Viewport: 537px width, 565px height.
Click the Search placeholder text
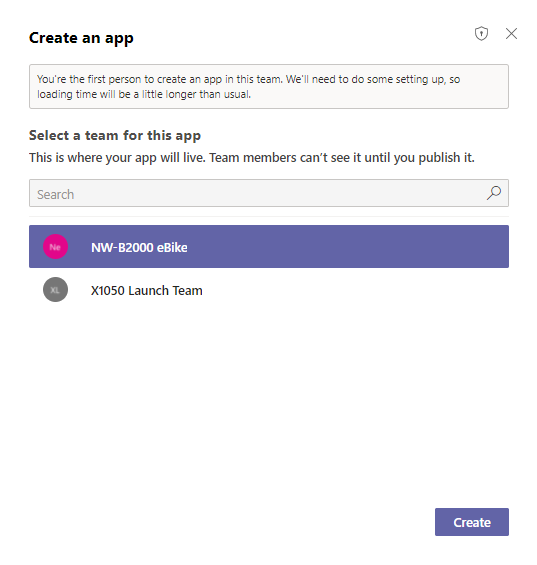(56, 195)
